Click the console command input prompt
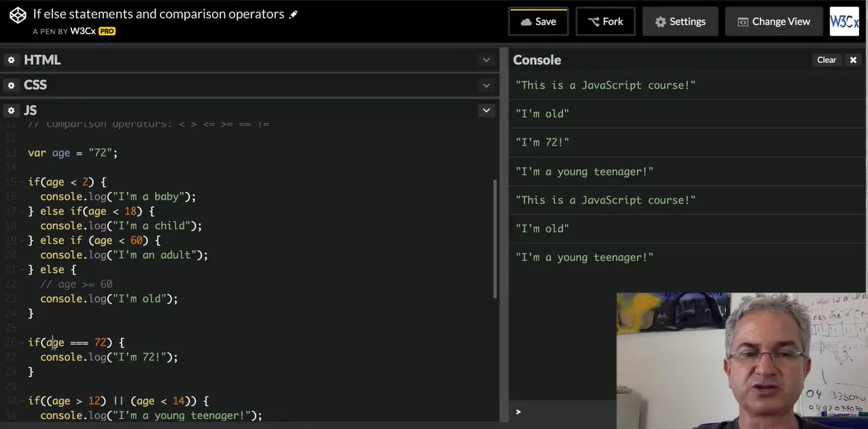 coord(562,411)
